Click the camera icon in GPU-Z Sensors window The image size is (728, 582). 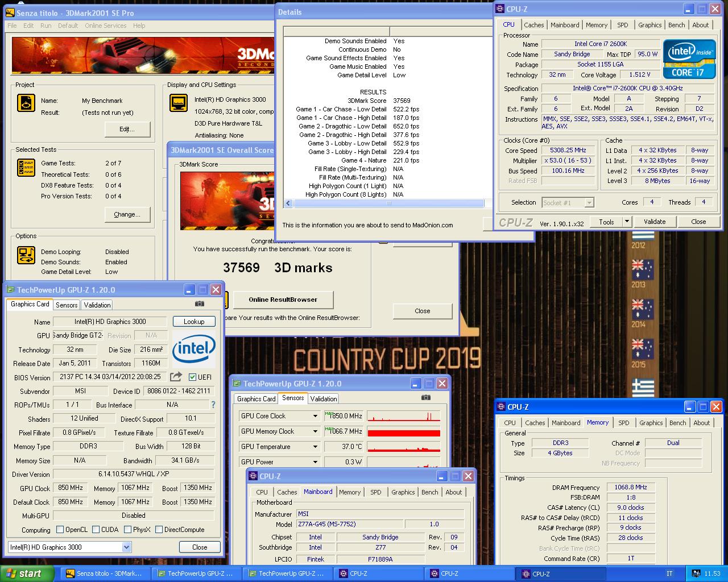click(x=426, y=398)
